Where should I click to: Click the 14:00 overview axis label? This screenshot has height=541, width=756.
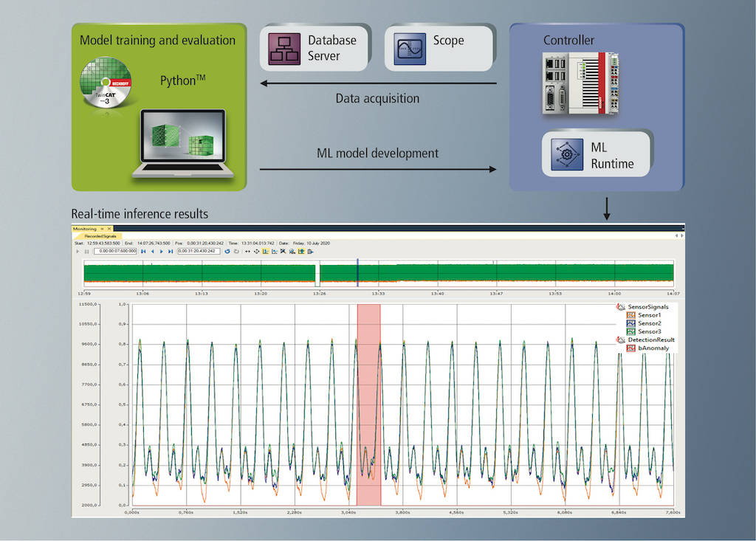coord(614,293)
